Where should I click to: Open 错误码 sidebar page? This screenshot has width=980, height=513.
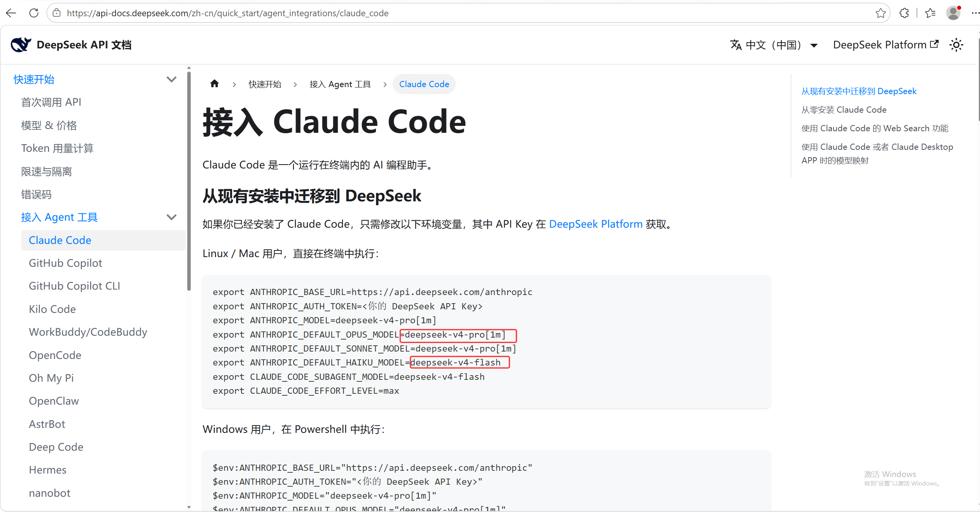pos(36,194)
